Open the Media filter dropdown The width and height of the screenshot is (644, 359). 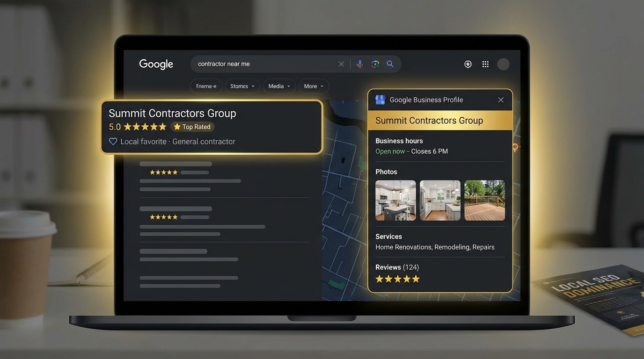(279, 86)
